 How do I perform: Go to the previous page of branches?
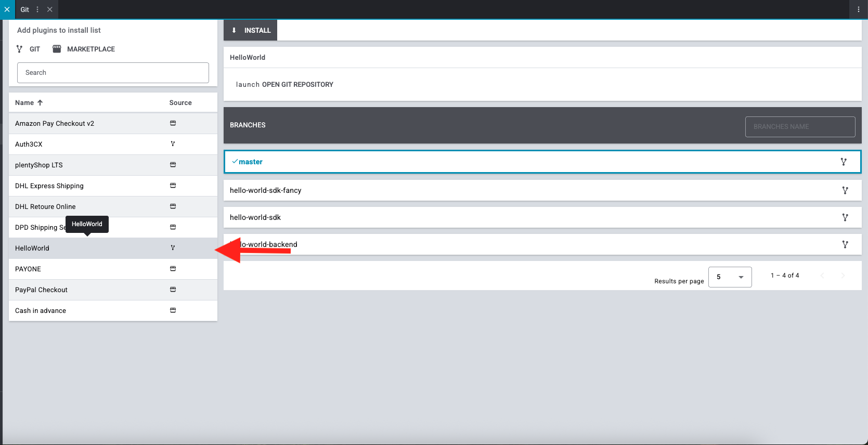[822, 276]
